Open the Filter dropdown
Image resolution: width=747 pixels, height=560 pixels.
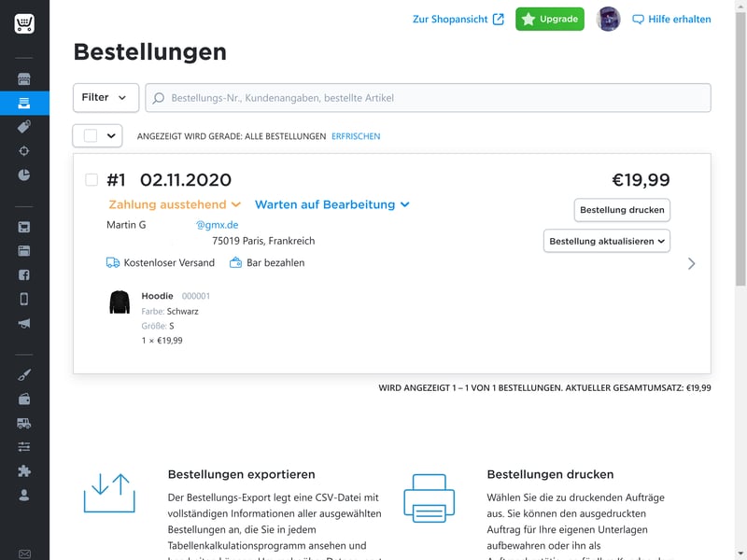[106, 98]
